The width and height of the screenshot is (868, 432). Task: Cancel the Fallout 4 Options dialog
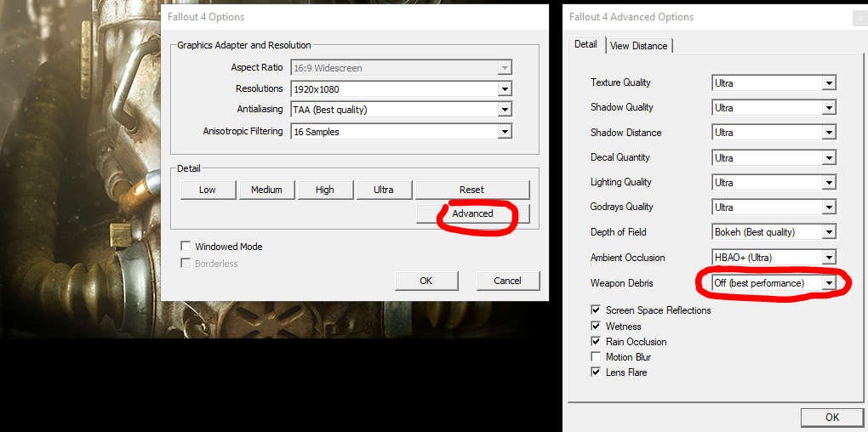508,281
